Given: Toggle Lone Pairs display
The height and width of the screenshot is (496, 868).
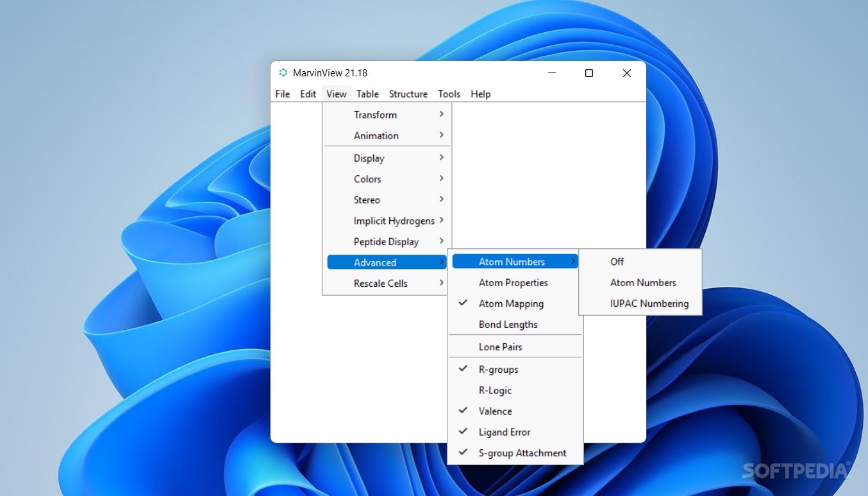Looking at the screenshot, I should (x=515, y=346).
